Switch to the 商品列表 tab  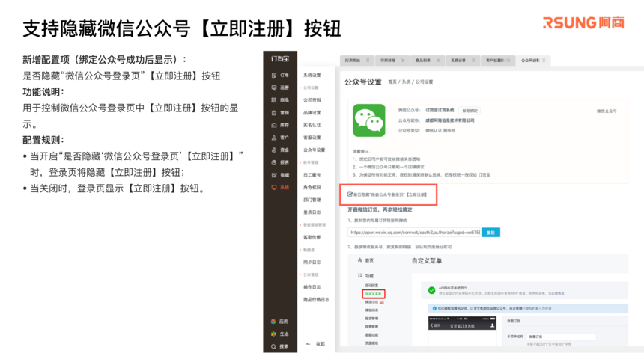coord(423,61)
